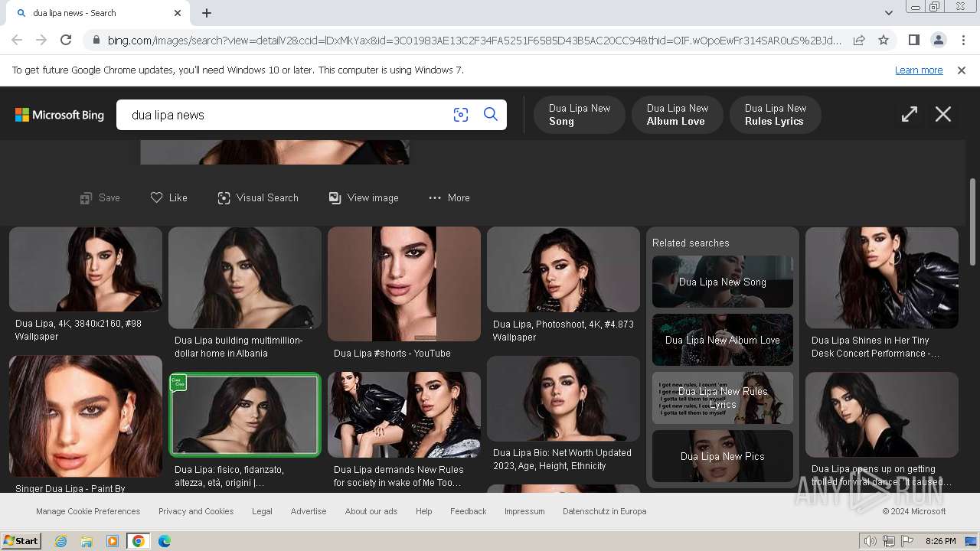Save the current image
This screenshot has height=551, width=980.
pyautogui.click(x=100, y=197)
